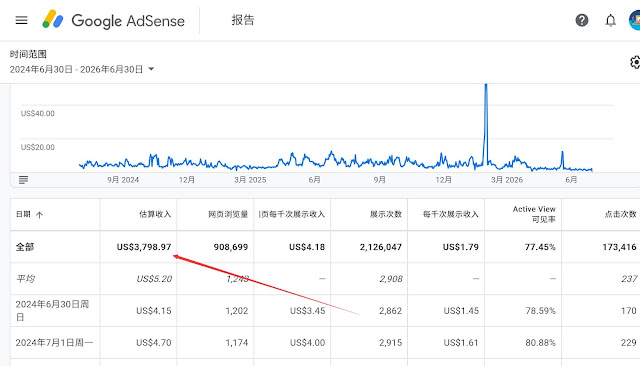This screenshot has height=366, width=640.
Task: Open the help question mark icon
Action: (582, 20)
